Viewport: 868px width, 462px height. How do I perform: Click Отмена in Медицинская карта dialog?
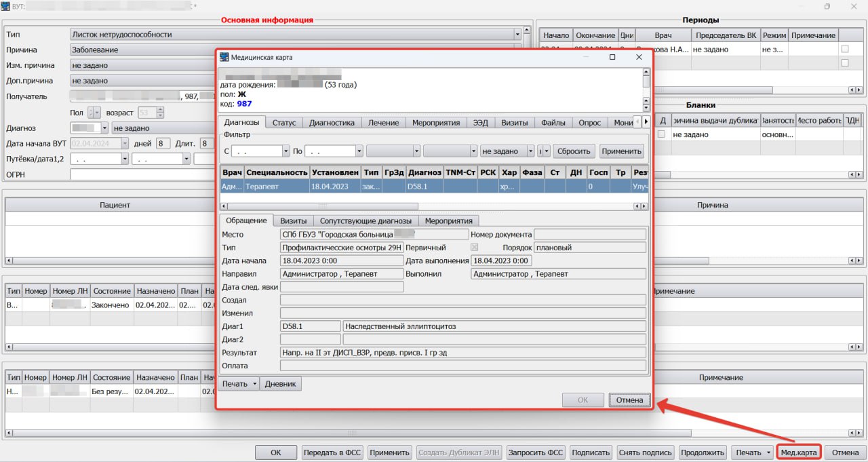tap(629, 400)
